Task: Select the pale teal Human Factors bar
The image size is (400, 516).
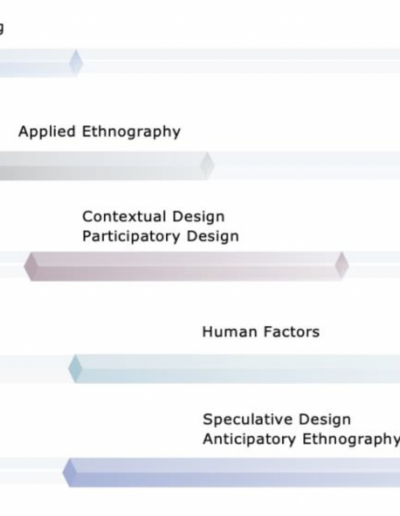Action: click(x=234, y=369)
